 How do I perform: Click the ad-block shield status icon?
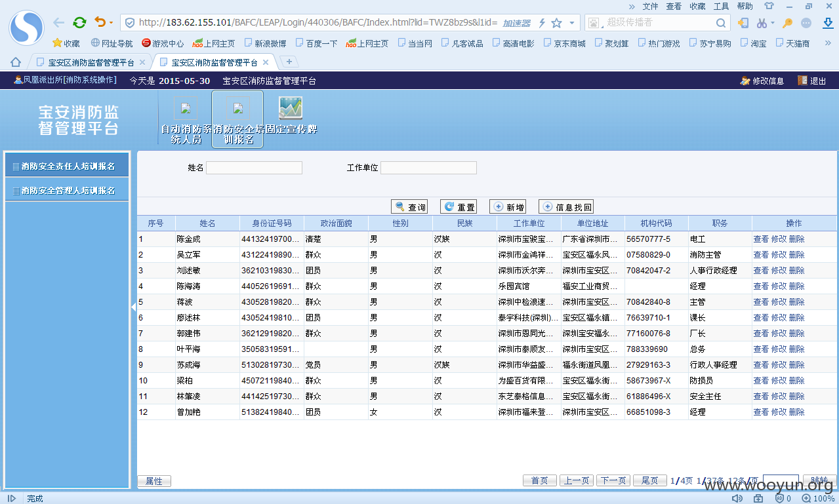(x=780, y=499)
